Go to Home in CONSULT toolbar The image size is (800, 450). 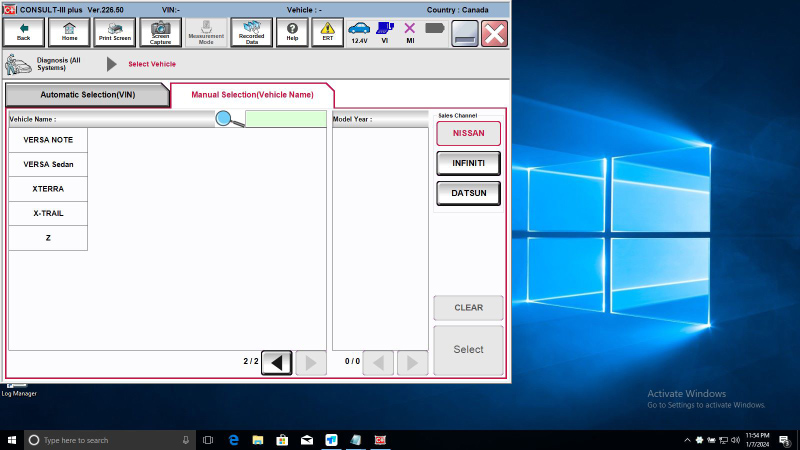click(69, 33)
